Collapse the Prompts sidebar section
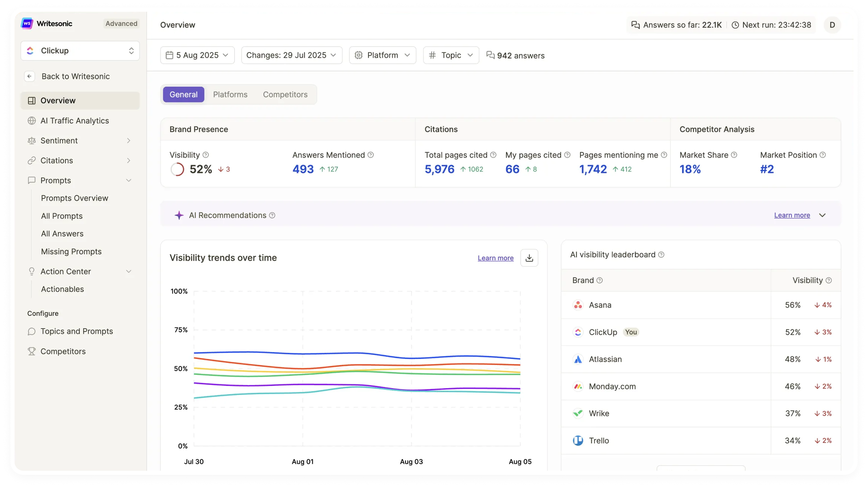The width and height of the screenshot is (868, 488). 128,180
